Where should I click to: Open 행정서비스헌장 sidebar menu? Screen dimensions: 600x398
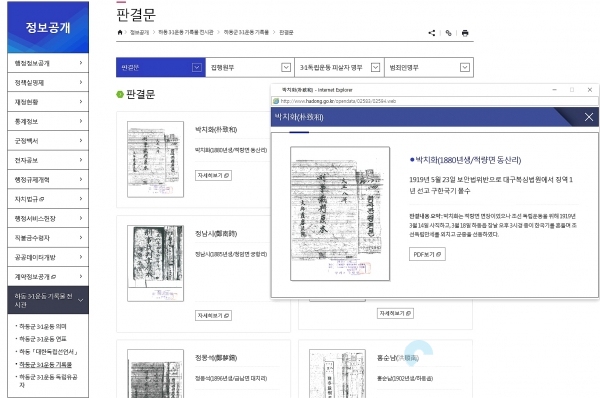(x=48, y=218)
